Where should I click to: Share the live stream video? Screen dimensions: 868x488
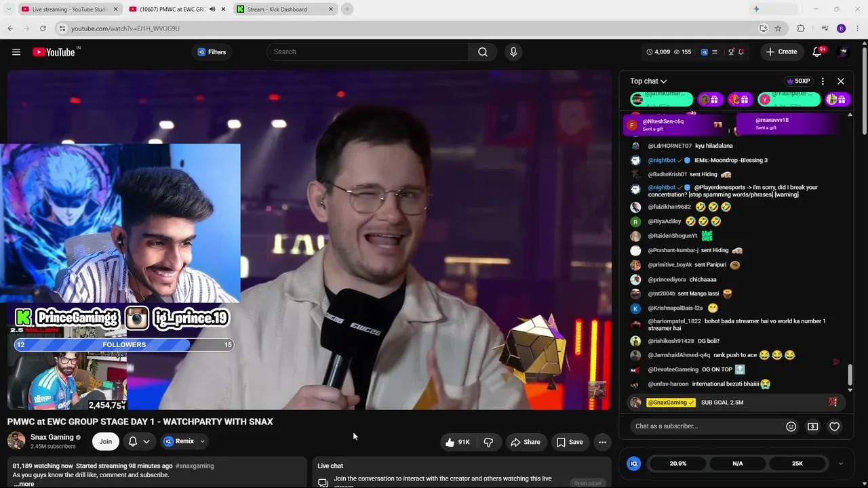point(526,442)
